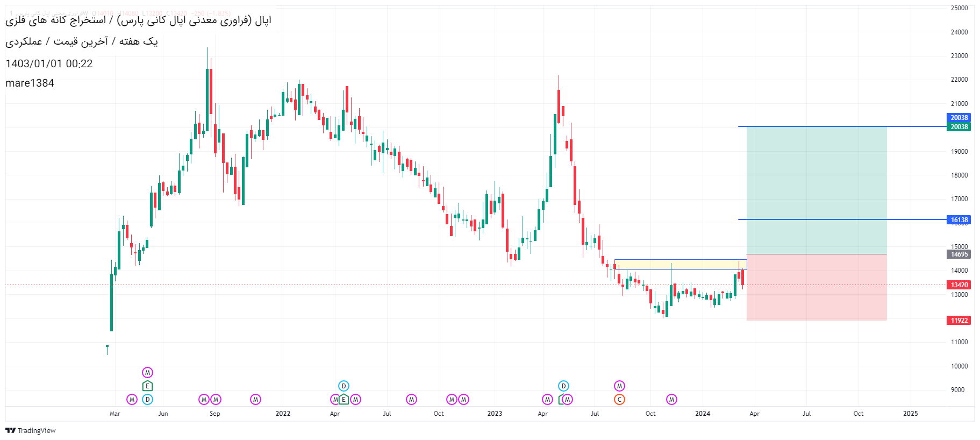Open the first M marker right of Mar
Viewport: 980px width, 440px height.
pos(132,399)
